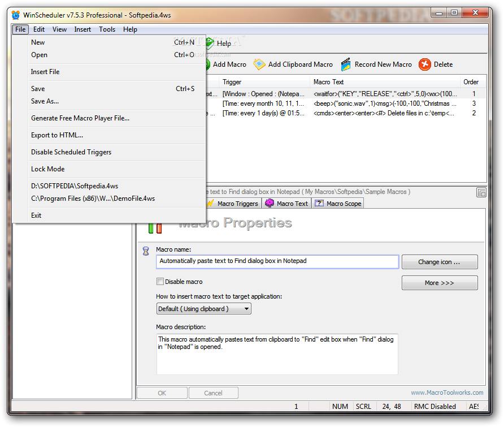Click the <beep>("sonic.wav" macro text cell
This screenshot has width=504, height=427.
point(385,103)
